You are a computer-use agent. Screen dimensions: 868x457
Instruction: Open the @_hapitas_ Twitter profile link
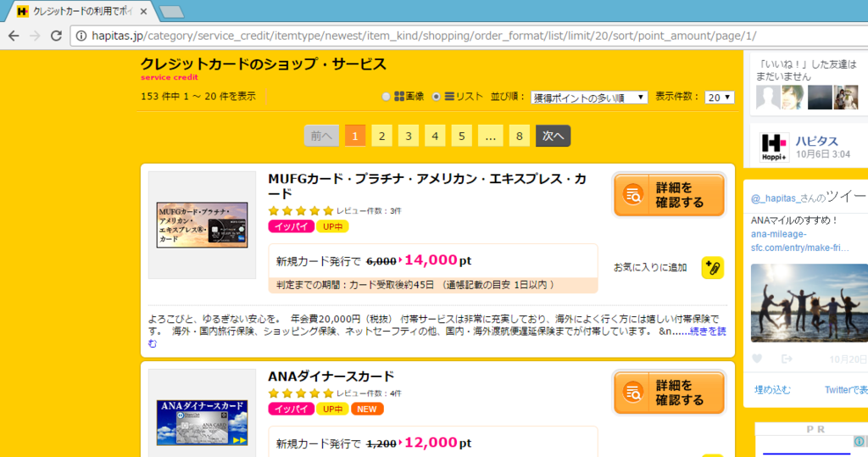(774, 198)
